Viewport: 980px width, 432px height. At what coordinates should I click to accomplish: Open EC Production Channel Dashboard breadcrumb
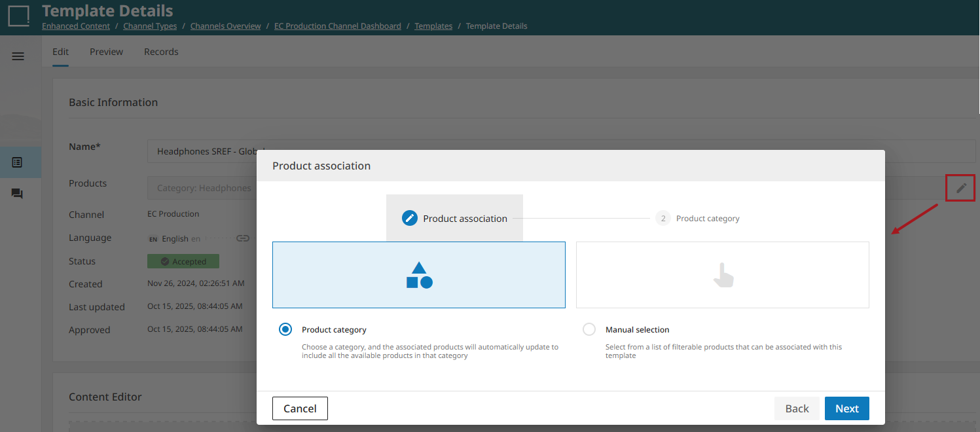pyautogui.click(x=338, y=26)
